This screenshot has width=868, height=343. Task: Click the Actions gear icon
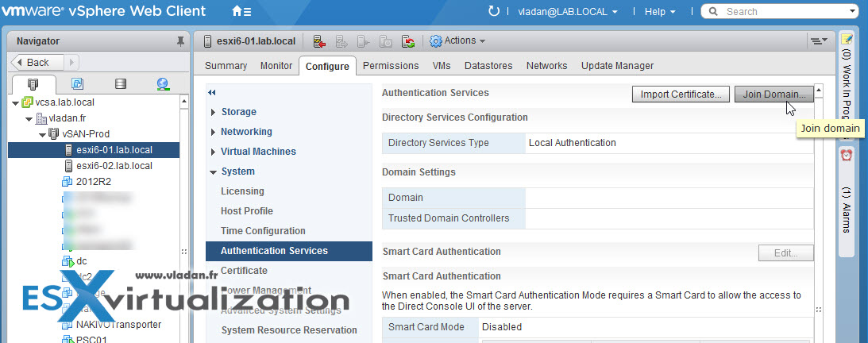[x=436, y=41]
